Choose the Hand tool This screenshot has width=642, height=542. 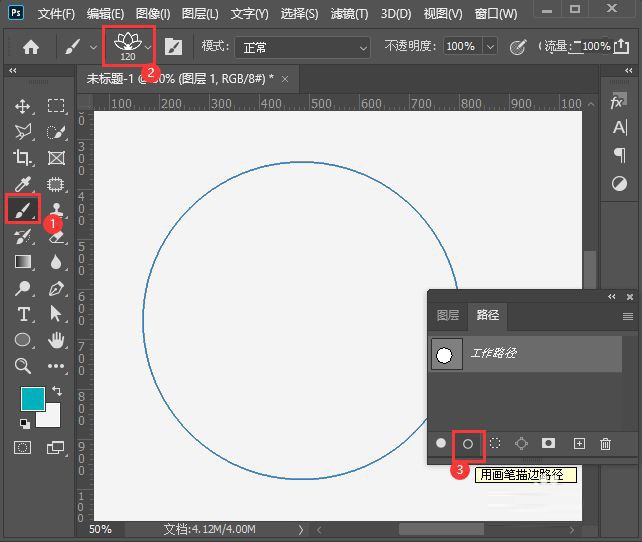click(56, 340)
